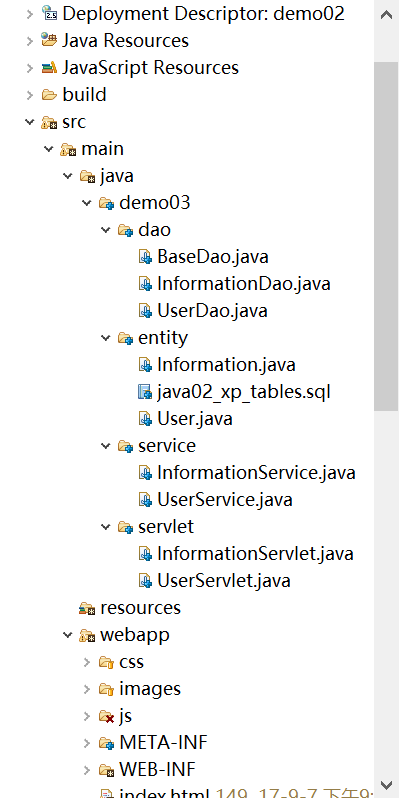Click the Java Resources icon
The width and height of the screenshot is (399, 798).
pos(49,40)
